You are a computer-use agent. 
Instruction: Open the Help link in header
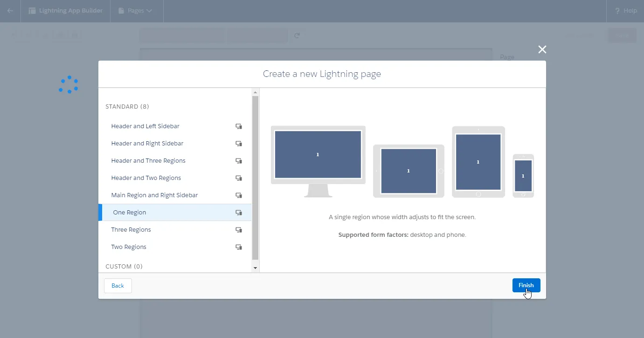pos(625,11)
